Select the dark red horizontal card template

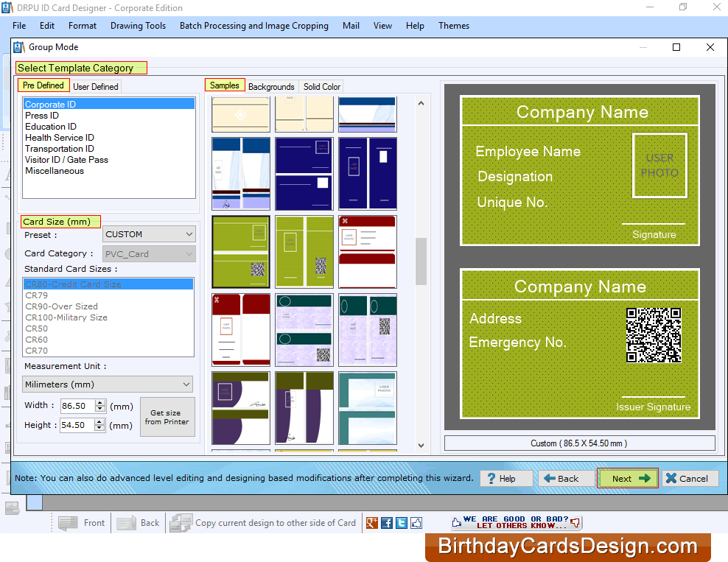[367, 251]
